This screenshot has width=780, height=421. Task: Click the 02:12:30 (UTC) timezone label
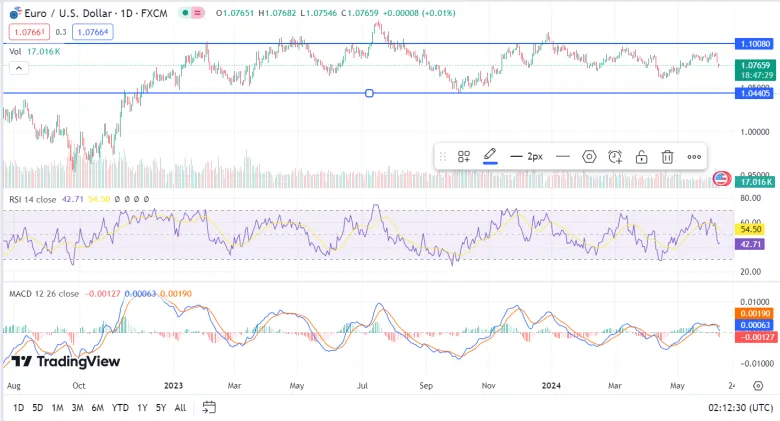741,408
